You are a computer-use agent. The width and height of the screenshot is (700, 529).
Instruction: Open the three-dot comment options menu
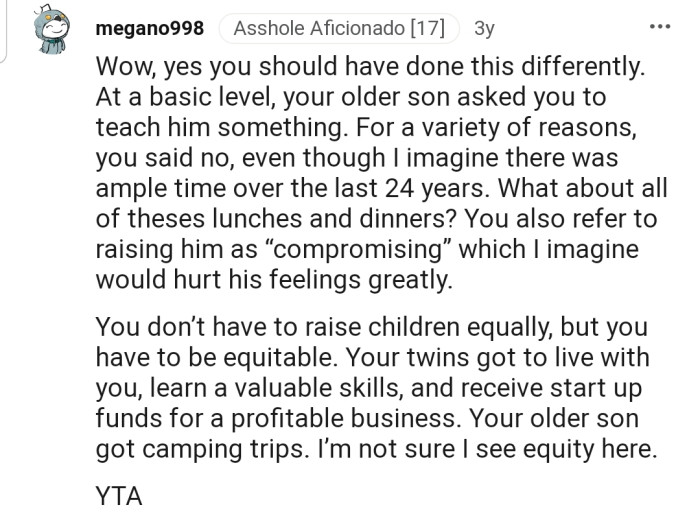point(659,26)
